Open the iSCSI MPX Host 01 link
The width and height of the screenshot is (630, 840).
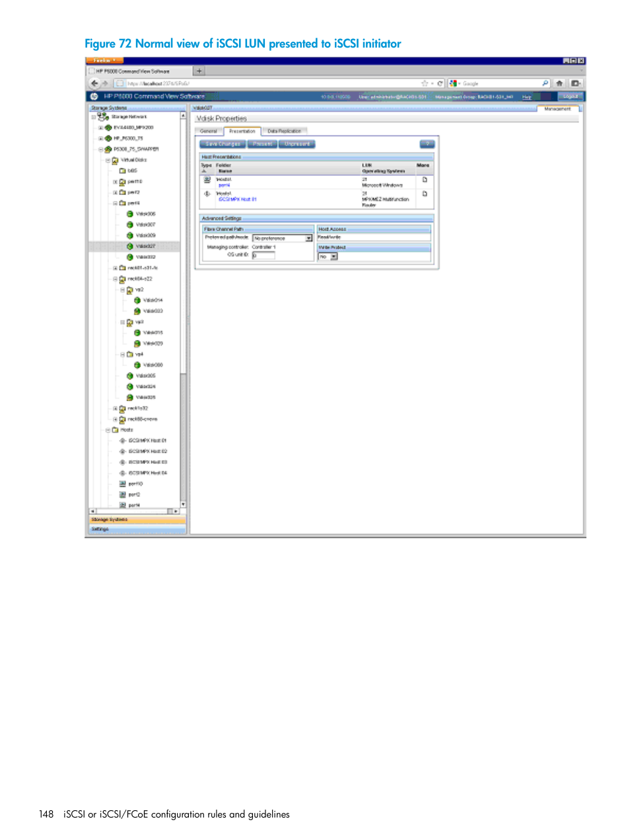(238, 199)
